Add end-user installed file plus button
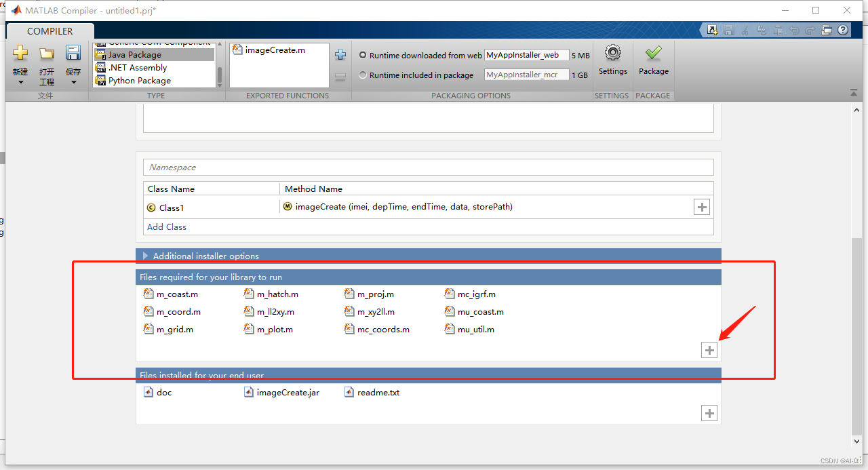Screen dimensions: 868x470 709,413
